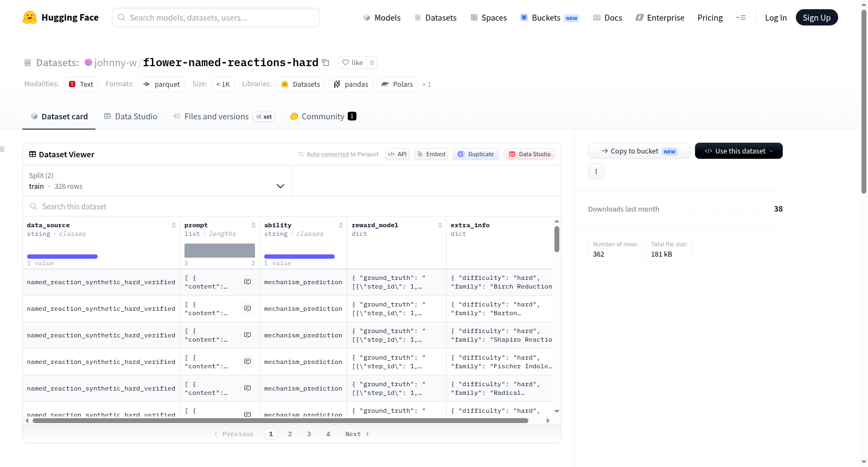The height and width of the screenshot is (467, 868).
Task: Click table scroll right arrow
Action: (548, 420)
